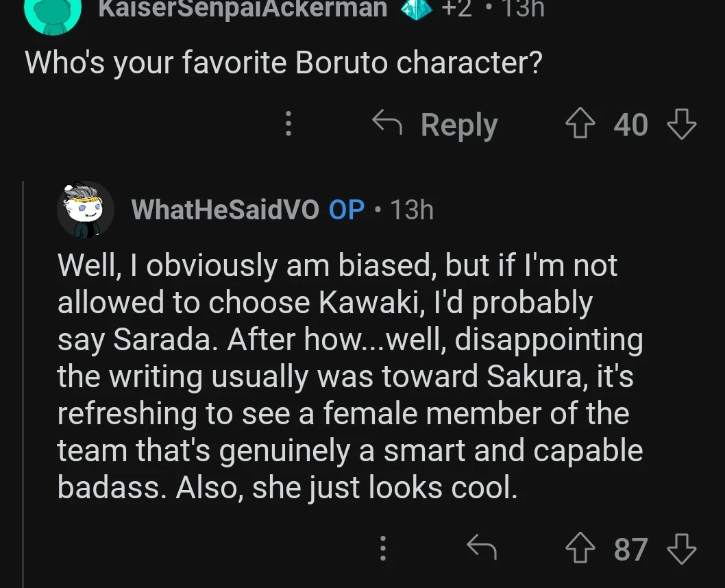This screenshot has width=725, height=588.
Task: Downvote KaiserSenpaiAckerman's comment with score 40
Action: (681, 125)
